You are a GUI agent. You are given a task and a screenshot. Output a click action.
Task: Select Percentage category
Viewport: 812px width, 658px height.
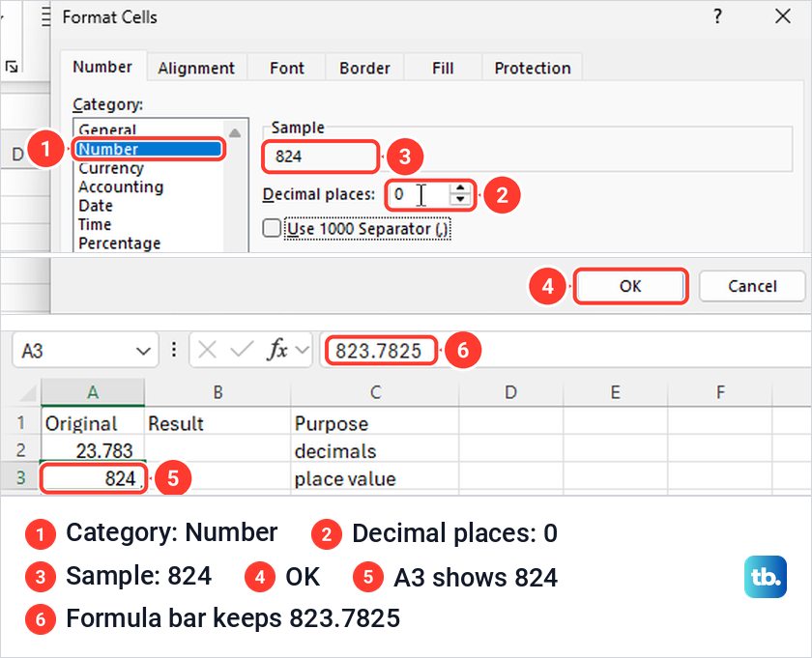tap(120, 243)
